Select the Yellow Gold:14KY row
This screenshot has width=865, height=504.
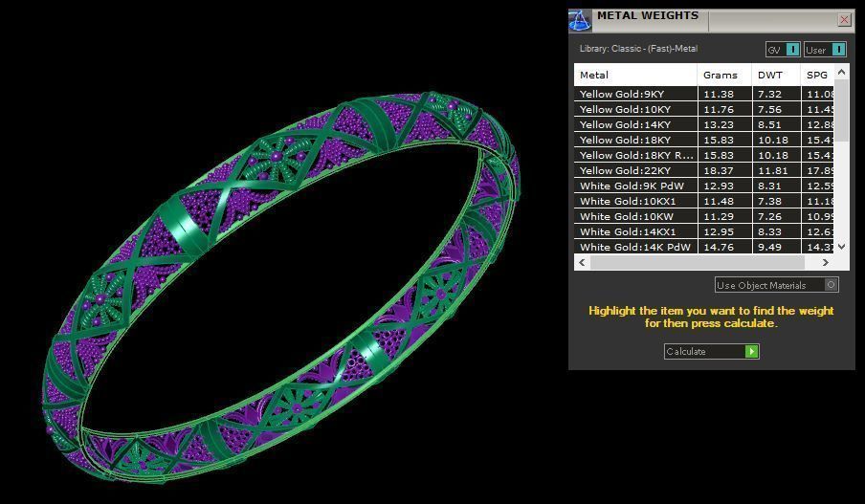[x=704, y=124]
